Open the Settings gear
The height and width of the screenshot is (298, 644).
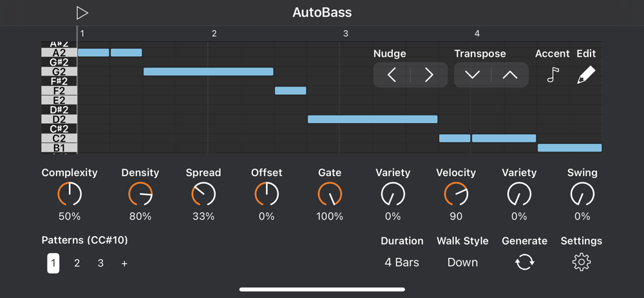(582, 262)
